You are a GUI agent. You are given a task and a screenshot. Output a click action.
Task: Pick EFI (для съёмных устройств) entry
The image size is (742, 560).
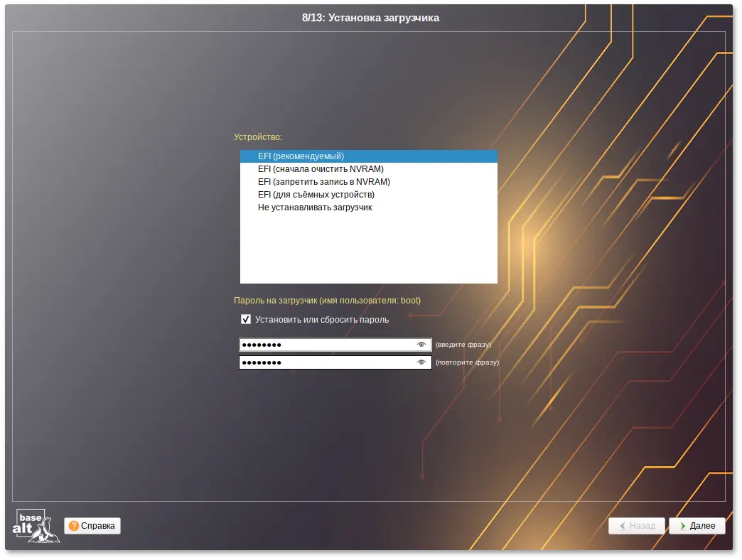coord(316,195)
